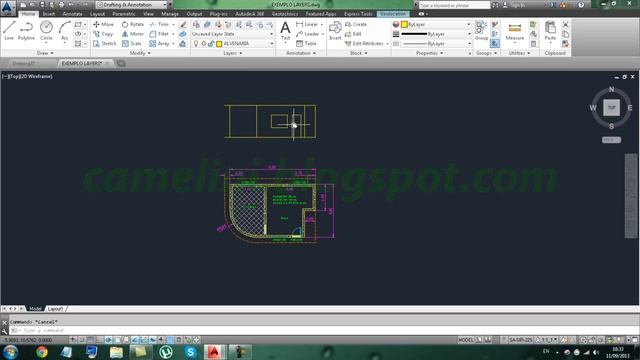Screen dimensions: 640x360
Task: Click the Scale tool
Action: click(131, 43)
